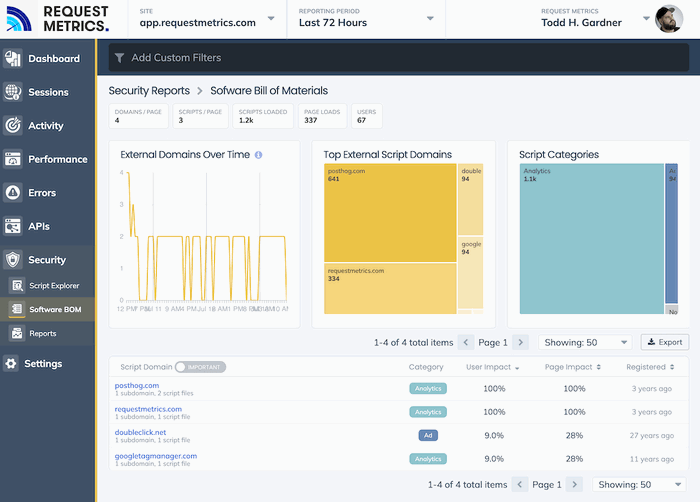Image resolution: width=700 pixels, height=502 pixels.
Task: Click the Sessions globe icon
Action: point(13,92)
